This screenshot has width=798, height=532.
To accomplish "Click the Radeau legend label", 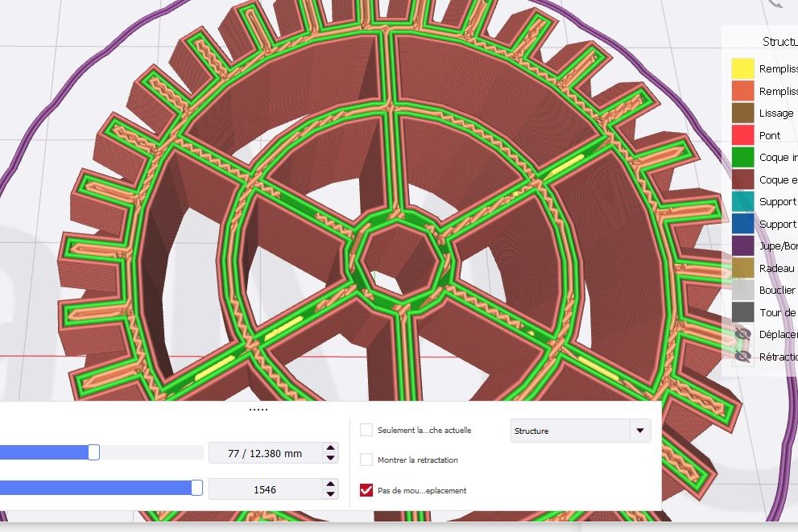I will [771, 267].
